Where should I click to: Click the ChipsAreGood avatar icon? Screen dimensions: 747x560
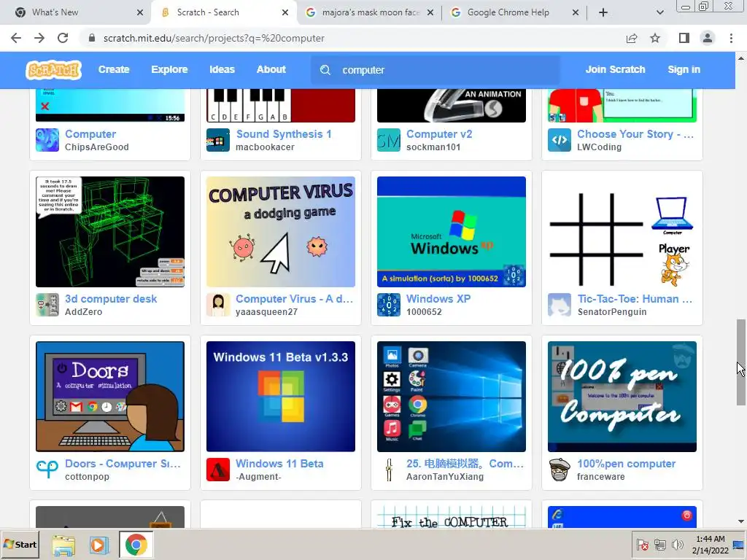47,140
